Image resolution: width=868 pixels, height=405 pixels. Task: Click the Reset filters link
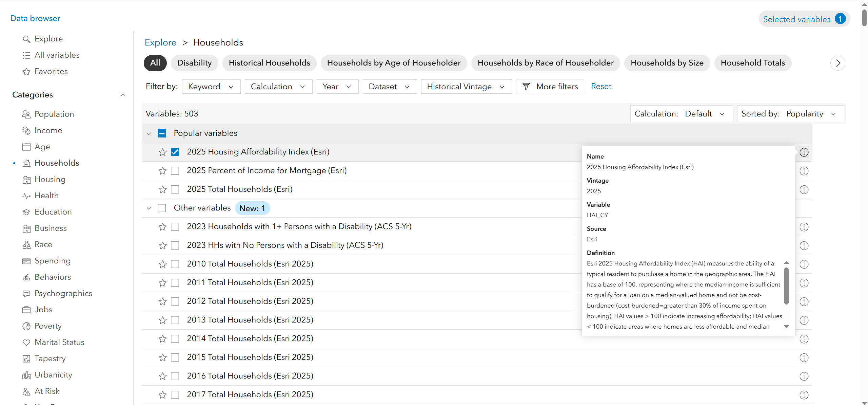(601, 86)
